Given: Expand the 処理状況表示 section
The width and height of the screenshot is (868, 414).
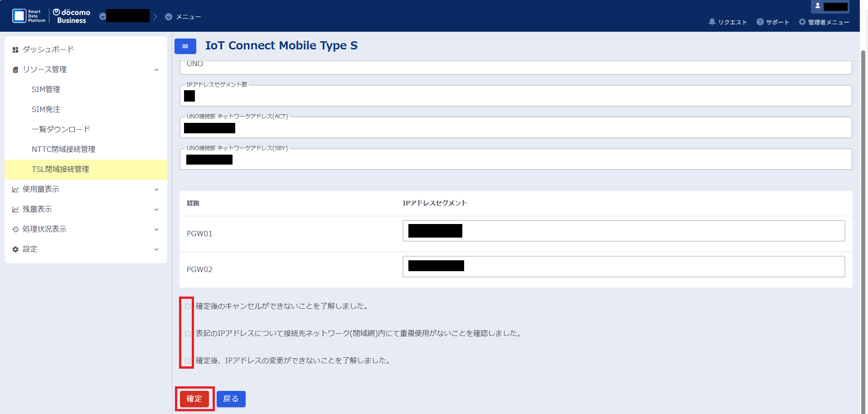Looking at the screenshot, I should click(86, 229).
